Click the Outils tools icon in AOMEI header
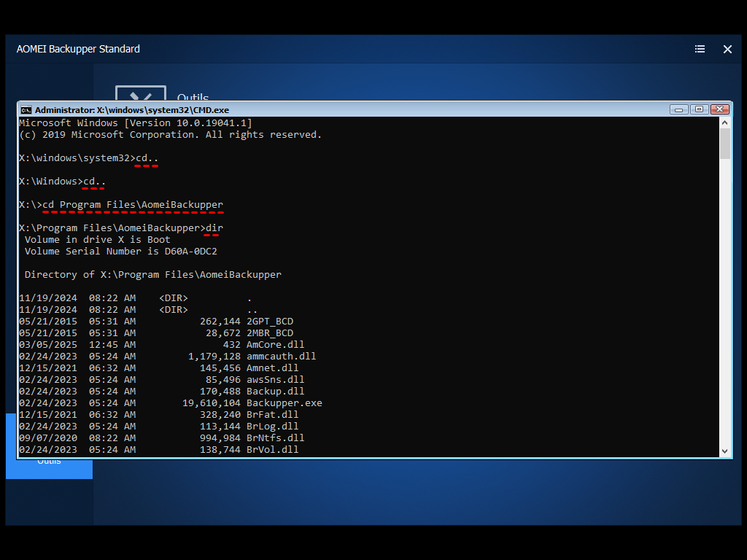Image resolution: width=747 pixels, height=560 pixels. click(141, 93)
